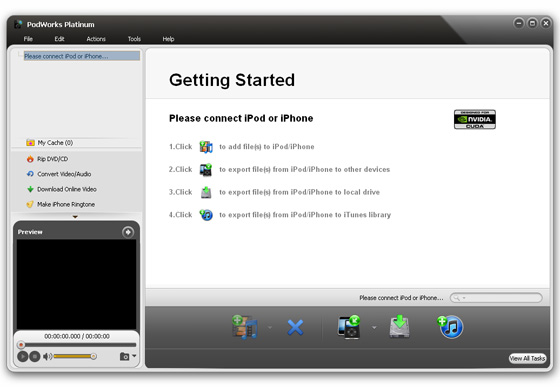Stop playback with the preview stop button
560x387 pixels.
(34, 356)
